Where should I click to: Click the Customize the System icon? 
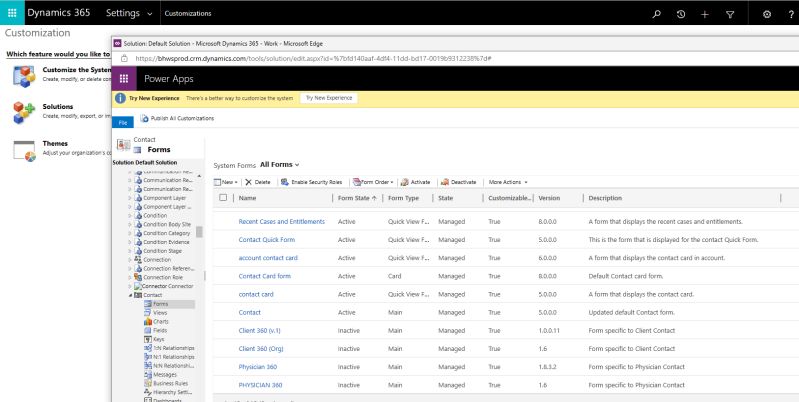24,76
